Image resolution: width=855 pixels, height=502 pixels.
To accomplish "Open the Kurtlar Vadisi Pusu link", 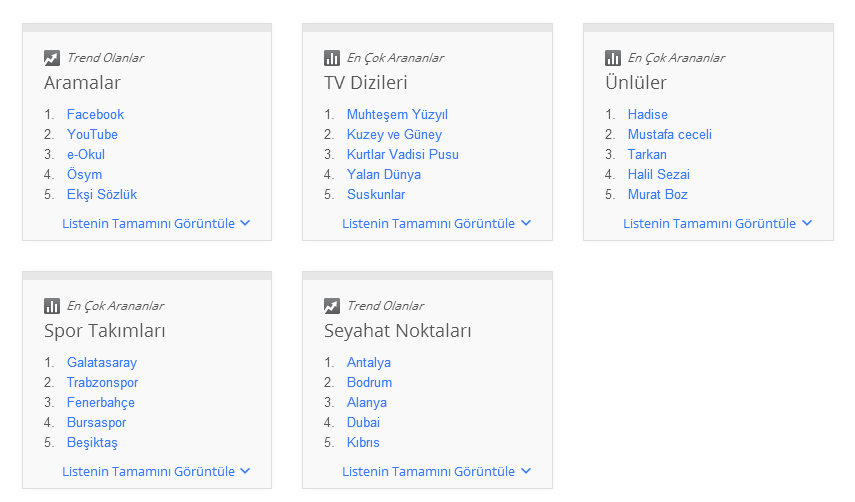I will [x=402, y=154].
